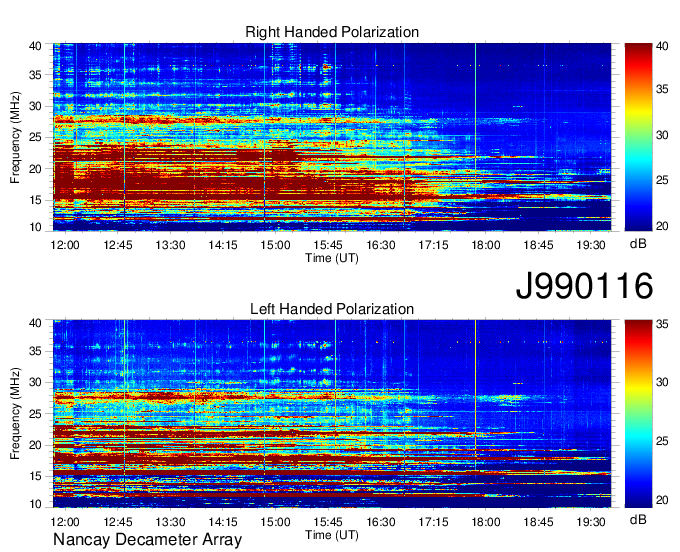Click the 40 MHz tick on Left Handed frequency axis
This screenshot has height=552, width=680.
pyautogui.click(x=35, y=323)
